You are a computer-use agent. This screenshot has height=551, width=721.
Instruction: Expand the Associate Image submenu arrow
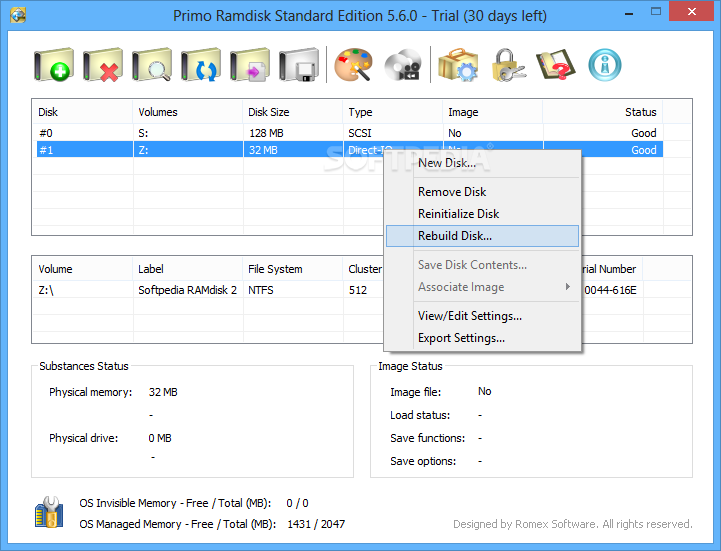pyautogui.click(x=568, y=287)
